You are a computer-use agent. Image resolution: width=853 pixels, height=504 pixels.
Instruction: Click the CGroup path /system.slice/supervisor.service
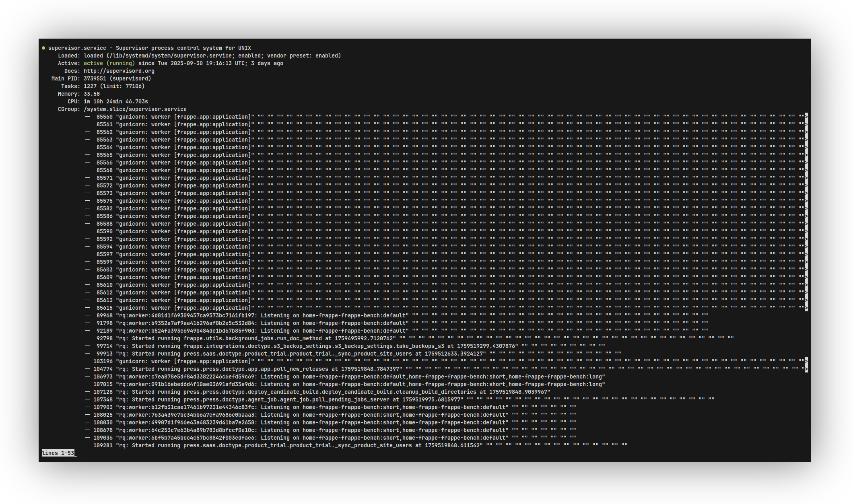pyautogui.click(x=135, y=109)
